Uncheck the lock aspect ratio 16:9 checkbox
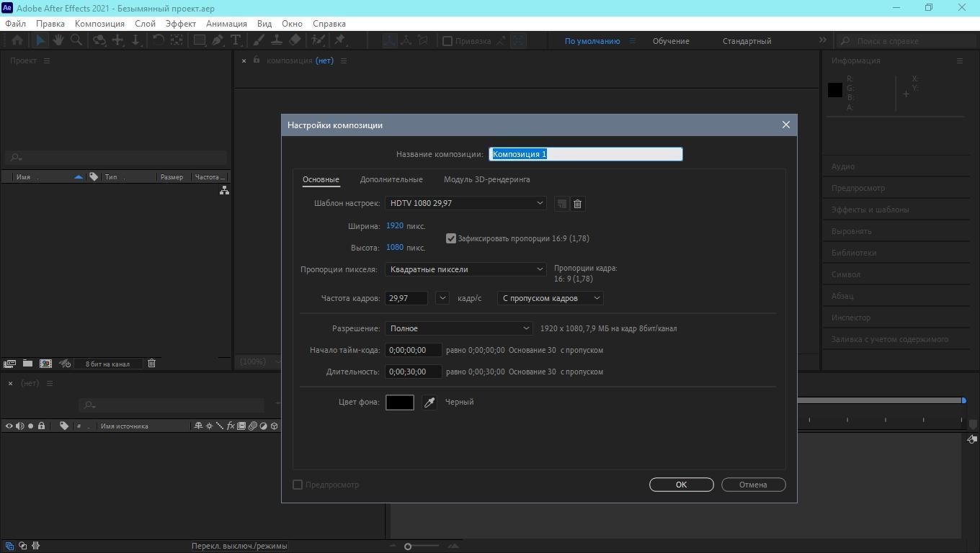The width and height of the screenshot is (980, 553). click(x=451, y=238)
